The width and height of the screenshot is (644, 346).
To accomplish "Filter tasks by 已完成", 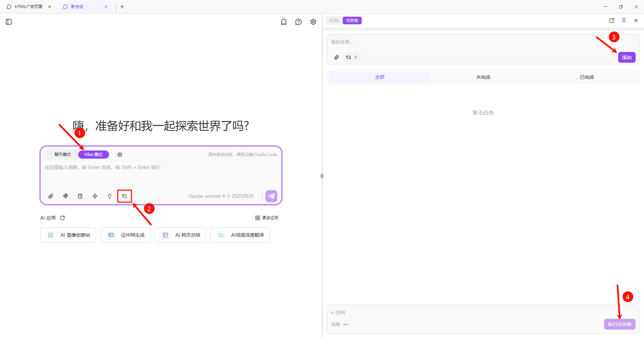I will click(x=587, y=77).
